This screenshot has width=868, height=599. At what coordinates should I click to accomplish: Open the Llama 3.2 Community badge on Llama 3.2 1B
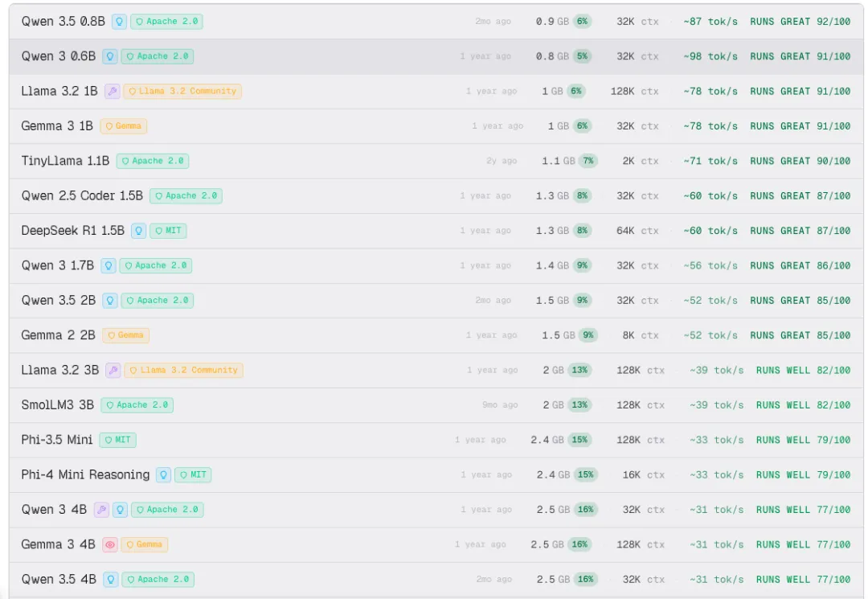(x=182, y=92)
